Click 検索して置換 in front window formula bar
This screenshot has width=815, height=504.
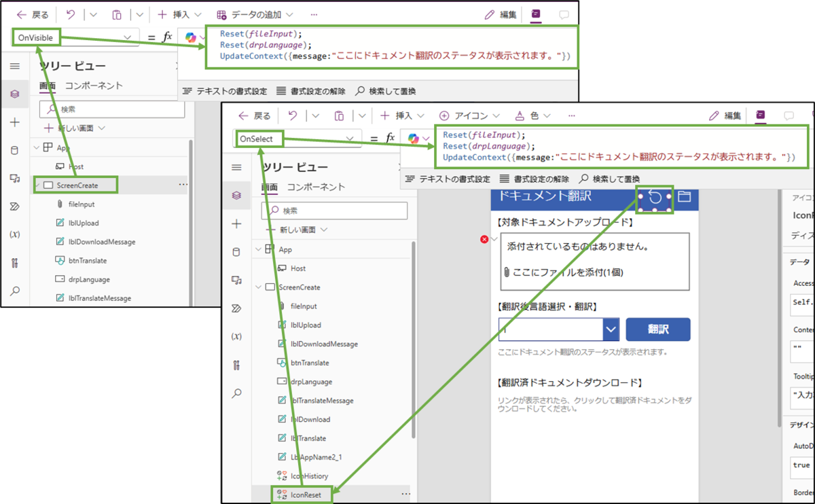pos(609,179)
